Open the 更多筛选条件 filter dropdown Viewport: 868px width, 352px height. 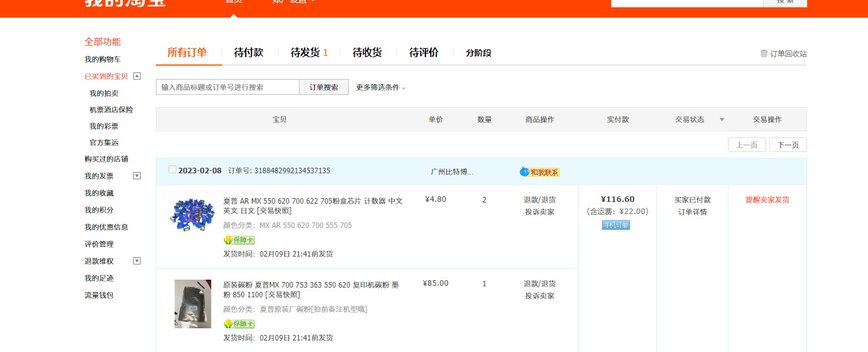(380, 88)
